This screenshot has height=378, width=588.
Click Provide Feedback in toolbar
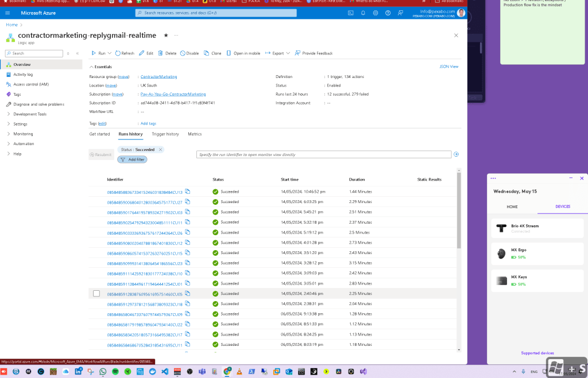[x=314, y=53]
